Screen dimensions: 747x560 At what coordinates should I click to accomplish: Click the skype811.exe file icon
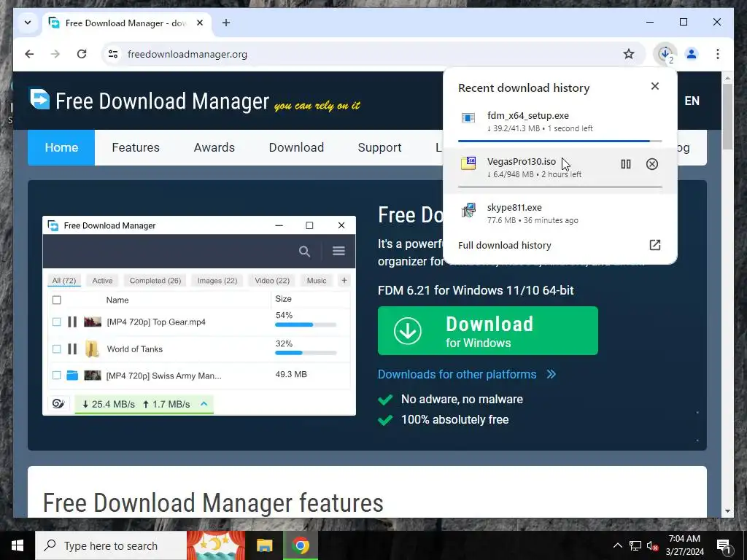[468, 210]
